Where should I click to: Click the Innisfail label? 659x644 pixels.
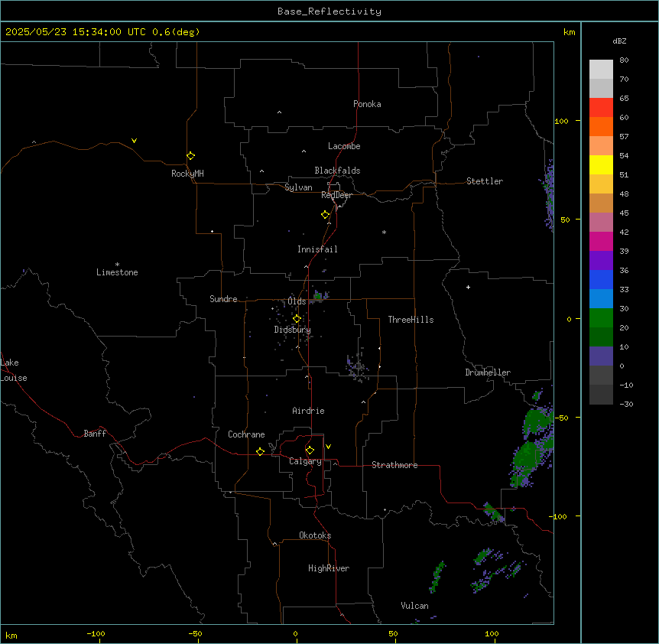317,249
